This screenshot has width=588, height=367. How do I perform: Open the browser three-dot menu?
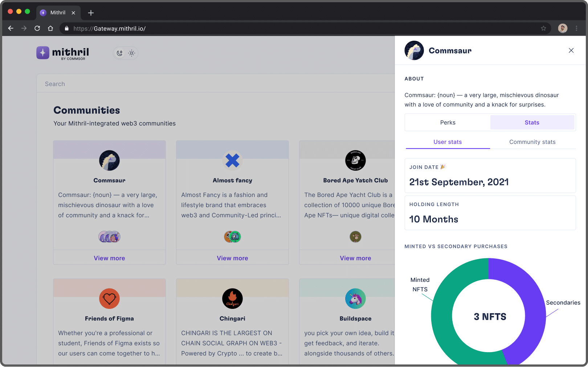tap(576, 28)
